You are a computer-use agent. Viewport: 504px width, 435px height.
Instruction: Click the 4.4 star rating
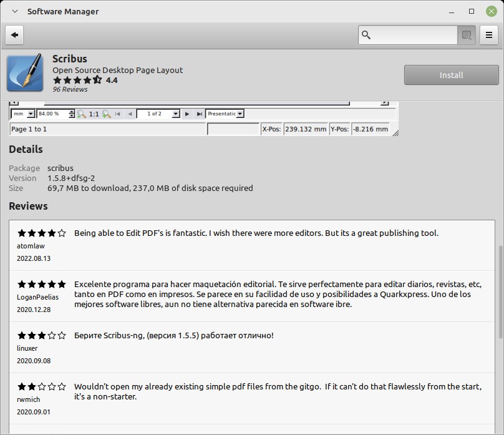pyautogui.click(x=85, y=80)
